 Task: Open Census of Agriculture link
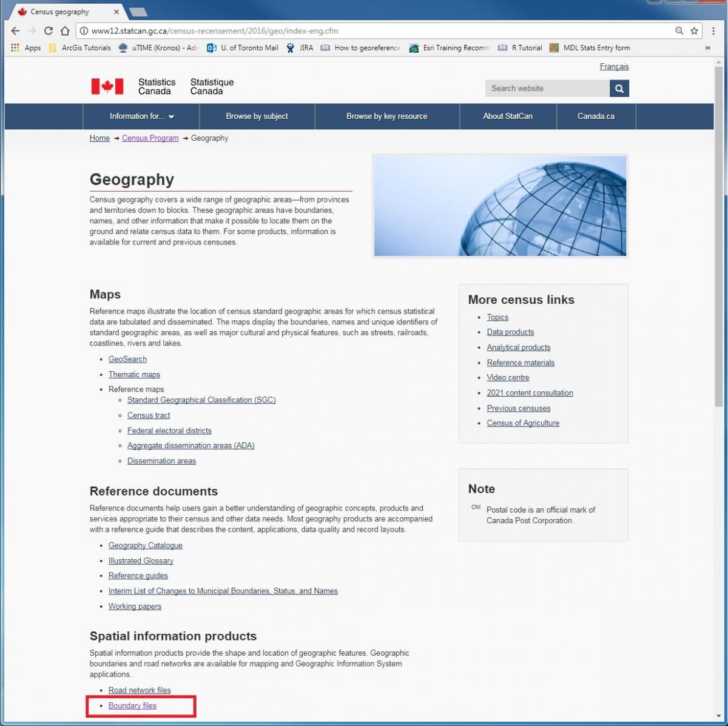(x=523, y=423)
